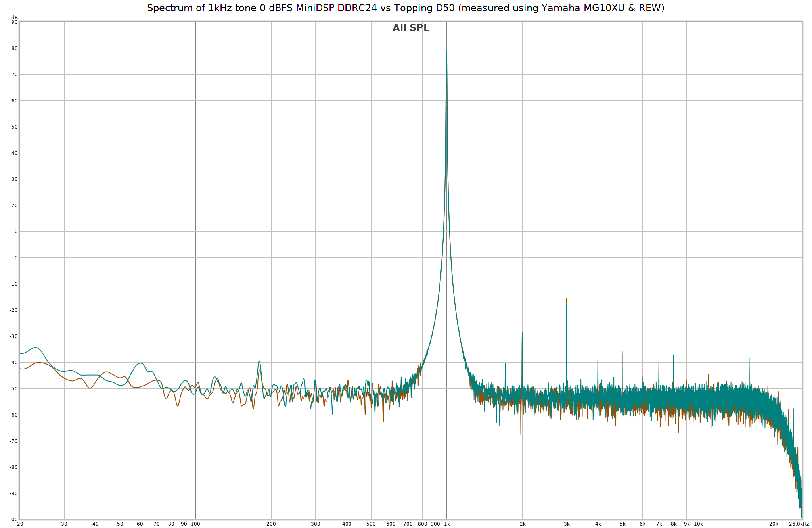The width and height of the screenshot is (812, 528).
Task: Click the '900' frequency axis label
Action: [x=435, y=524]
